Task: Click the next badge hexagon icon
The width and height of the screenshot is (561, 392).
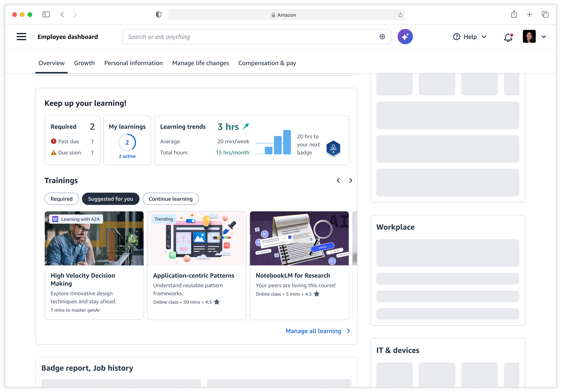Action: 333,148
